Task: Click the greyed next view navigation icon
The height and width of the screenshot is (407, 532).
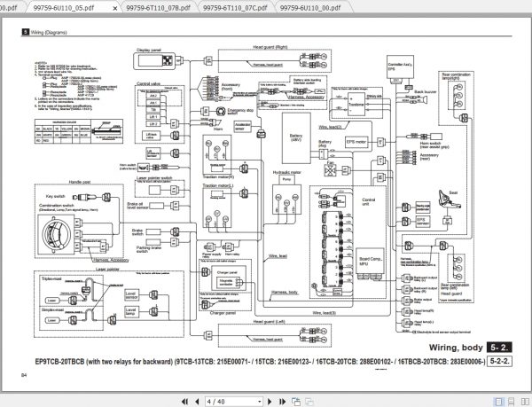Action: pyautogui.click(x=309, y=402)
